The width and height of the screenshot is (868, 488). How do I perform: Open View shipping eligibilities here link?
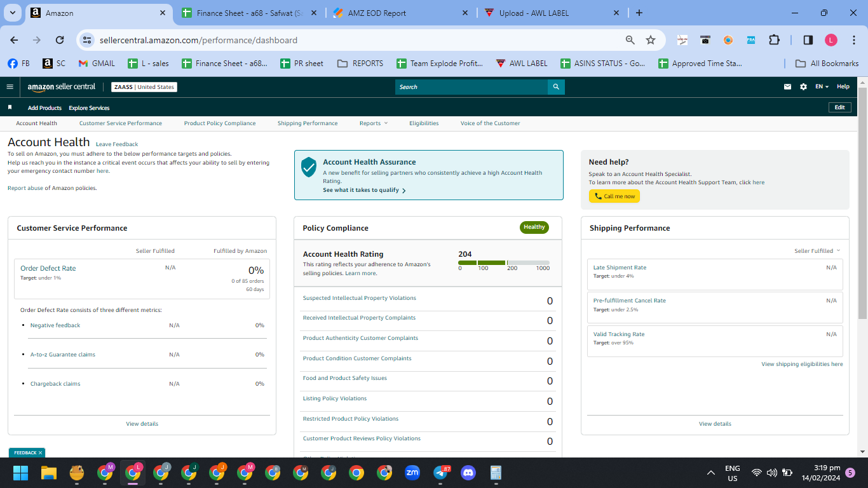pyautogui.click(x=803, y=364)
